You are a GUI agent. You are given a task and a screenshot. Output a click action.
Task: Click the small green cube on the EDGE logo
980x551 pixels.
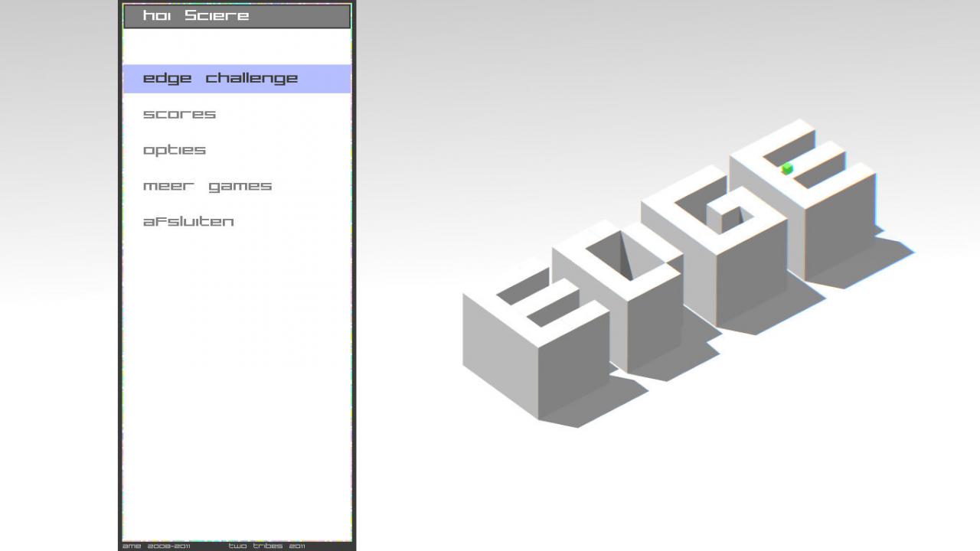coord(787,168)
